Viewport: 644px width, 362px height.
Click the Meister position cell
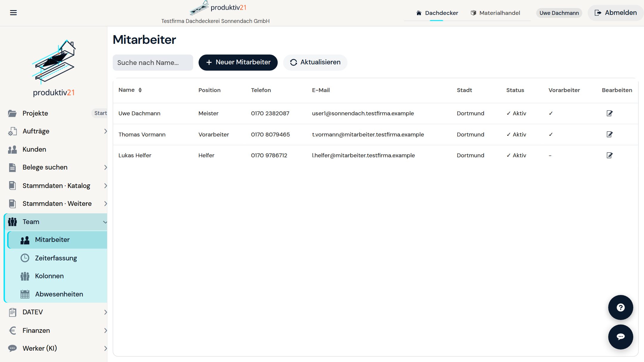tap(208, 113)
